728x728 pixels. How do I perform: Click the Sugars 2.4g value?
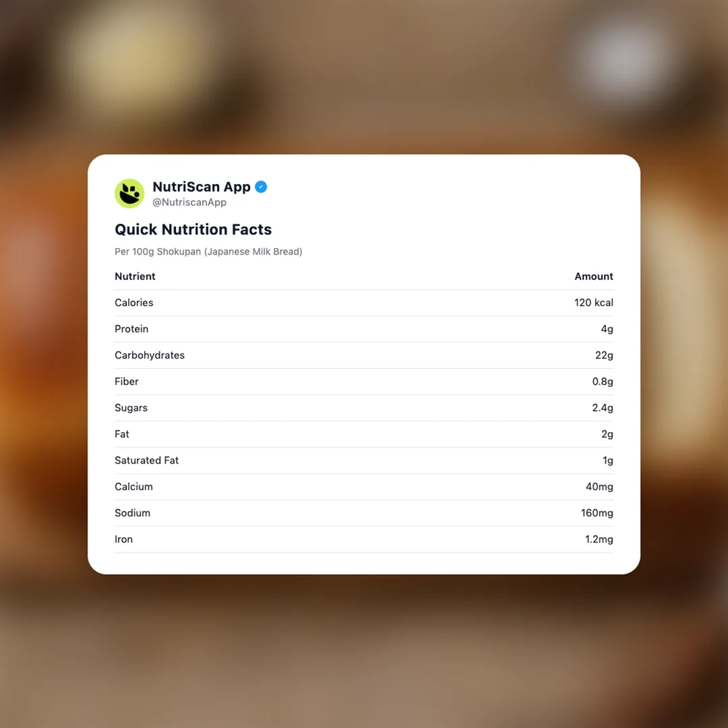603,408
